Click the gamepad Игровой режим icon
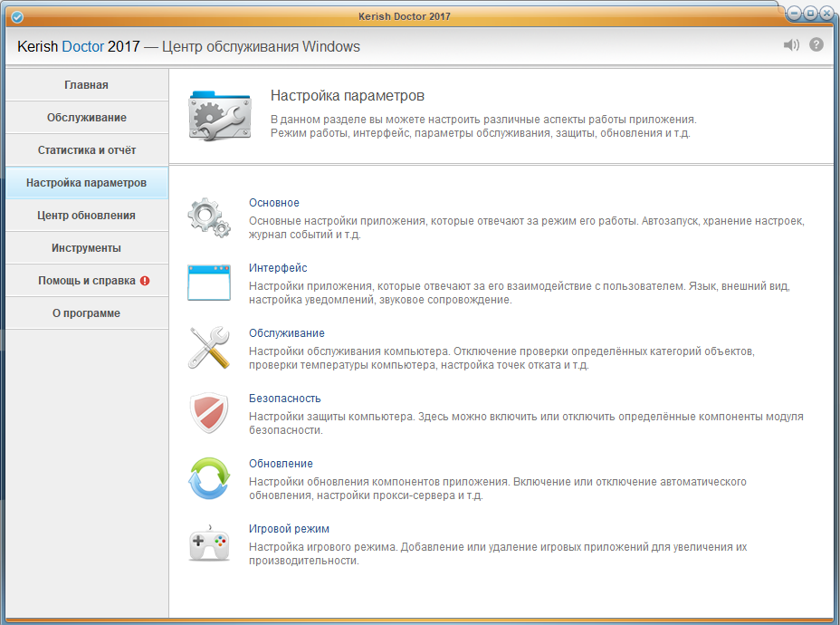The image size is (840, 625). 208,543
